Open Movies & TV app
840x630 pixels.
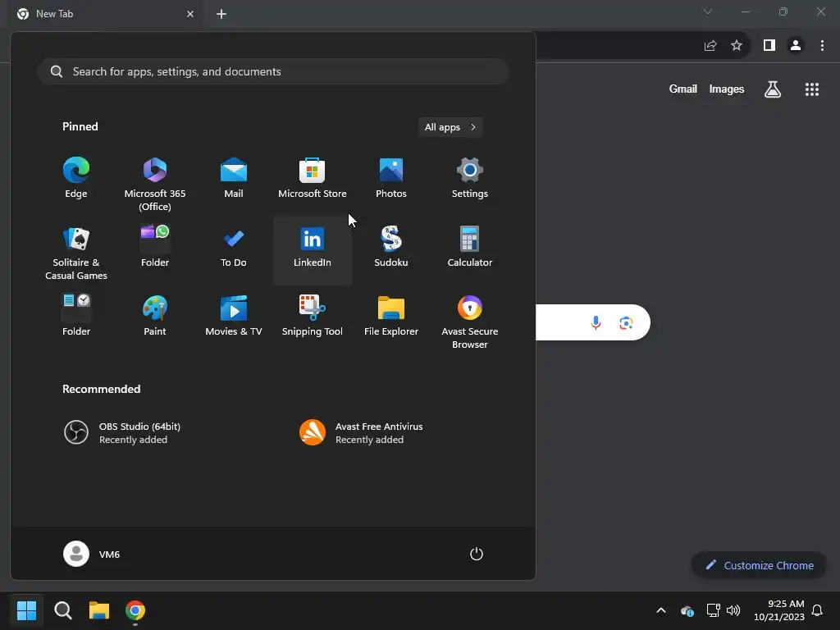coord(234,316)
